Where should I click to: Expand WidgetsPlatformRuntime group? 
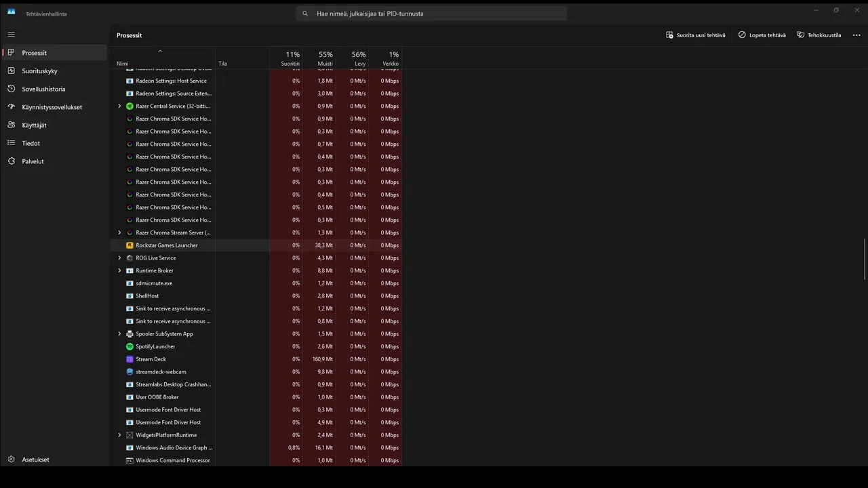coord(120,435)
